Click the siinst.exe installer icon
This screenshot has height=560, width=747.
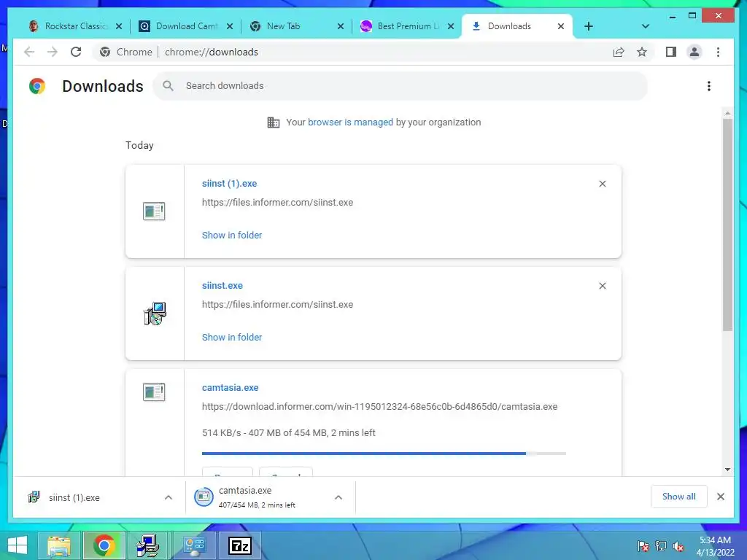155,314
